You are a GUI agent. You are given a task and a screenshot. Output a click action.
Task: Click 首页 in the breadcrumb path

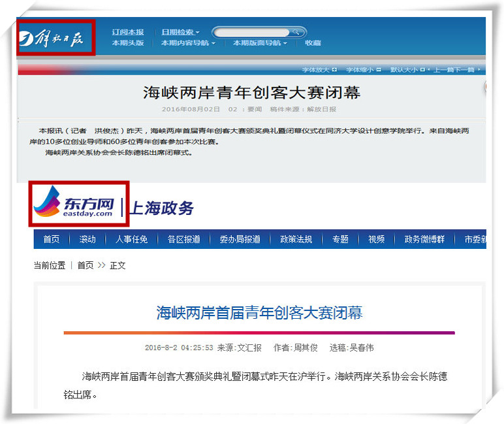point(86,265)
